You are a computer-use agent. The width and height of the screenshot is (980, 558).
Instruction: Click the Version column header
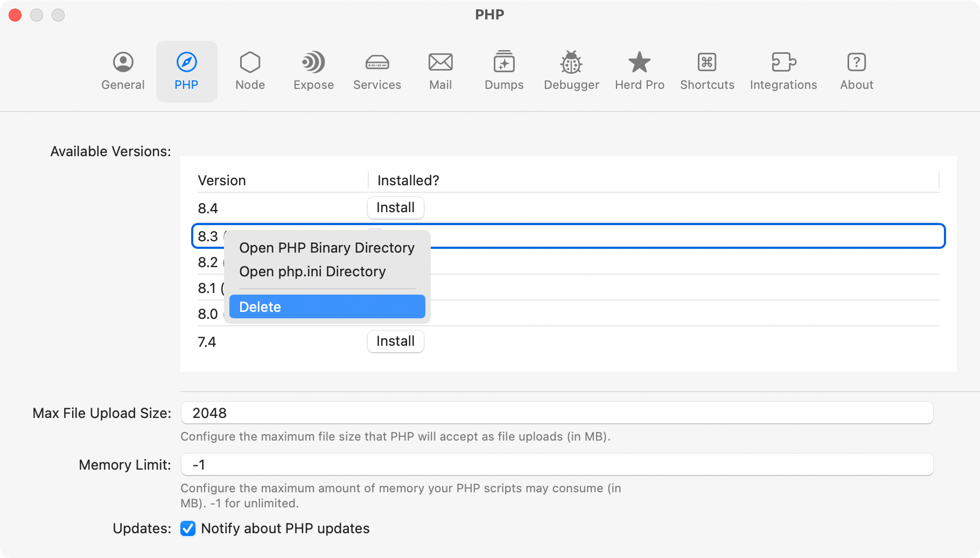222,180
